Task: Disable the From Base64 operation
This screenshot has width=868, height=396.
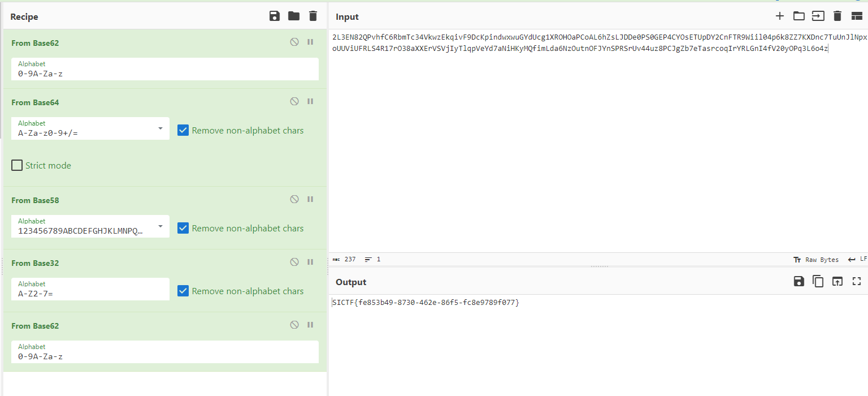Action: [x=294, y=101]
